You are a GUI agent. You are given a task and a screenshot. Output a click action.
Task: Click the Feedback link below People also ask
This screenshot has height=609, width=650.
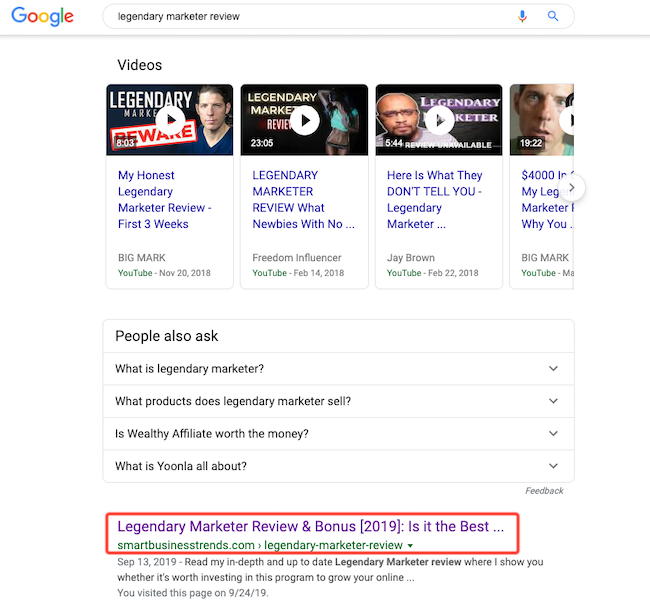pos(544,491)
